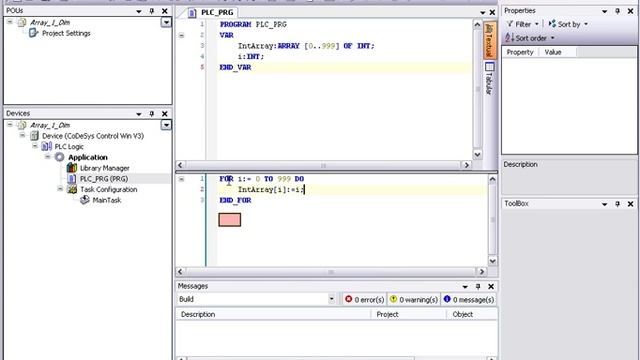The width and height of the screenshot is (640, 360).
Task: Click the Application gear icon
Action: (60, 157)
